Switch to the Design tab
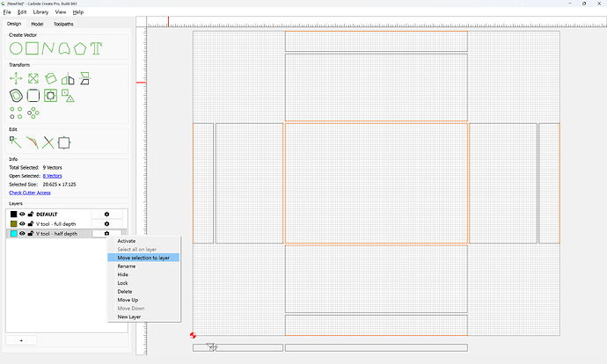Viewport: 607px width, 364px height. (x=14, y=24)
